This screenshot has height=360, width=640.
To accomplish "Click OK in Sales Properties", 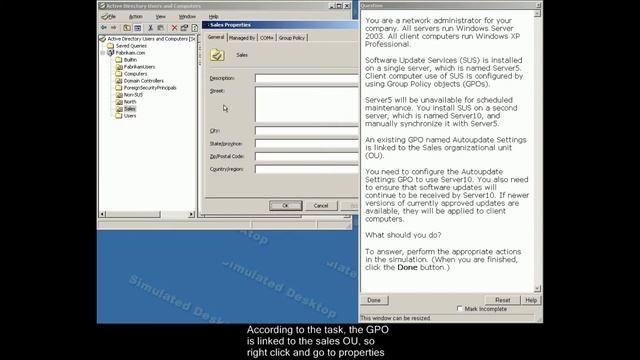I will pyautogui.click(x=286, y=206).
